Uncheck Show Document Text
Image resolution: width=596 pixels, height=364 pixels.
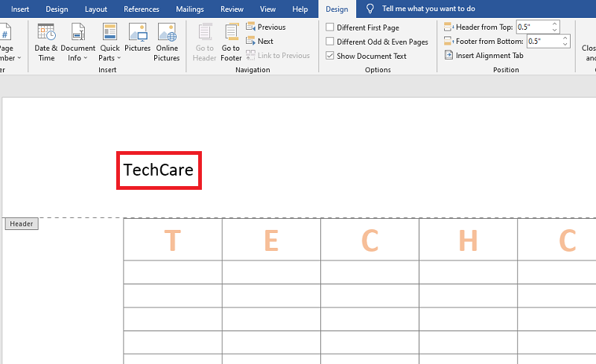click(330, 56)
